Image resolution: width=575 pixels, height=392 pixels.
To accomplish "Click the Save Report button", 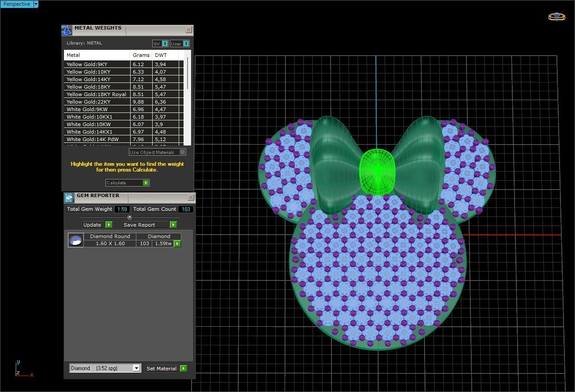I will coord(150,224).
